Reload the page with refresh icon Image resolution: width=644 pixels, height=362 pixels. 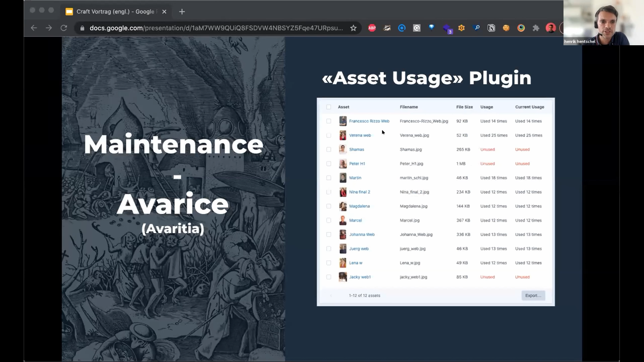pos(64,28)
